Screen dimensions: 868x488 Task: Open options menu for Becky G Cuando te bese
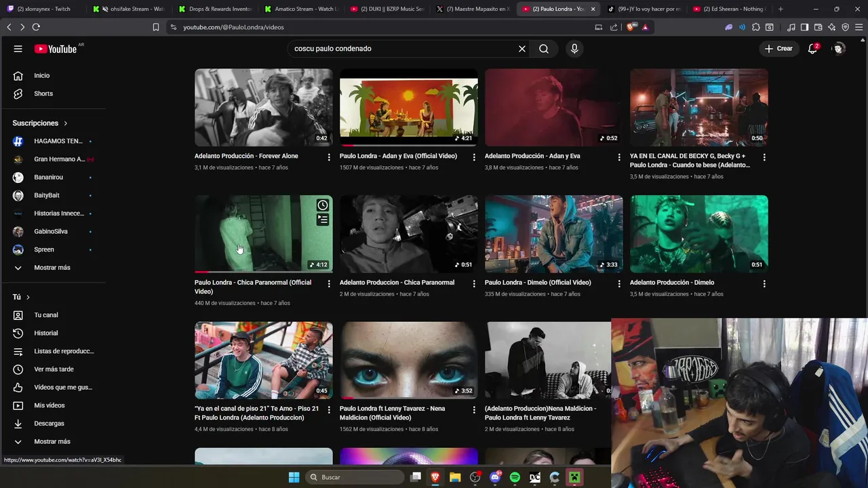click(764, 157)
